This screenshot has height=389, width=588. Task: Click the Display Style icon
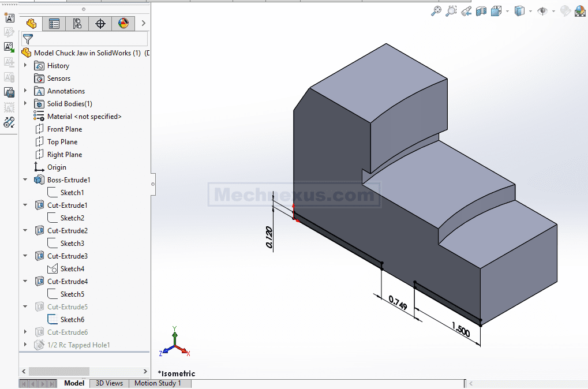[519, 11]
